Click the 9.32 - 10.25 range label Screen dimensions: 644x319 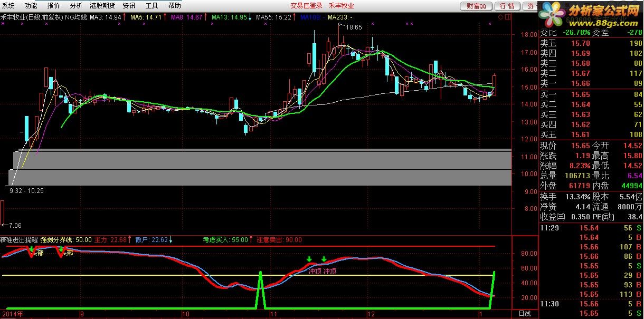tap(26, 191)
